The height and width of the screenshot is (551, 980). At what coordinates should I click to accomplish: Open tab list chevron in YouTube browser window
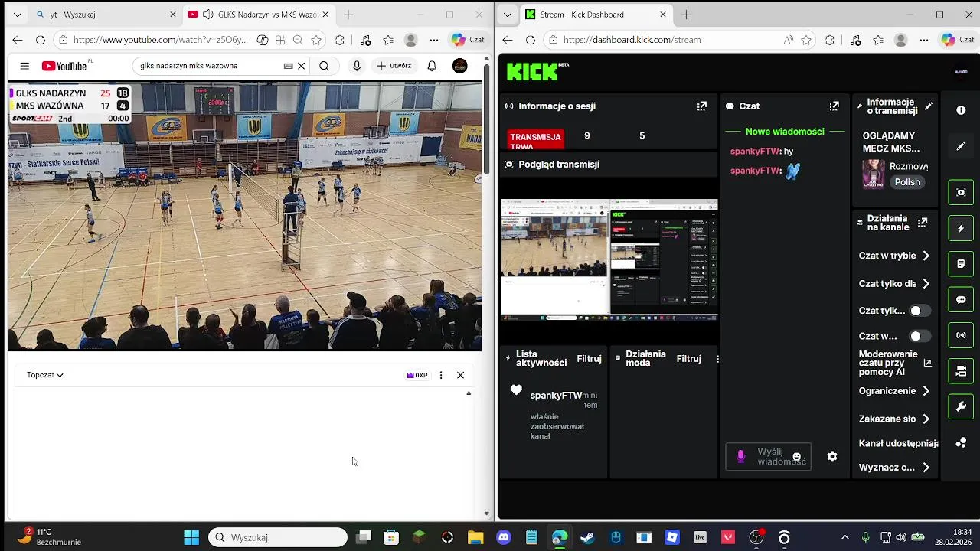point(18,15)
